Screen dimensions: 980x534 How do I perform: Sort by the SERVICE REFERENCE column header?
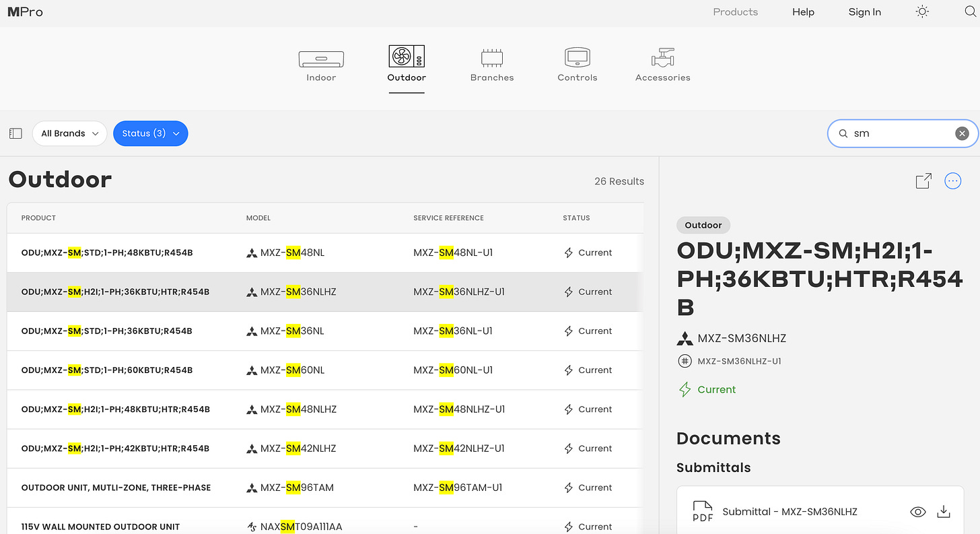pyautogui.click(x=448, y=218)
